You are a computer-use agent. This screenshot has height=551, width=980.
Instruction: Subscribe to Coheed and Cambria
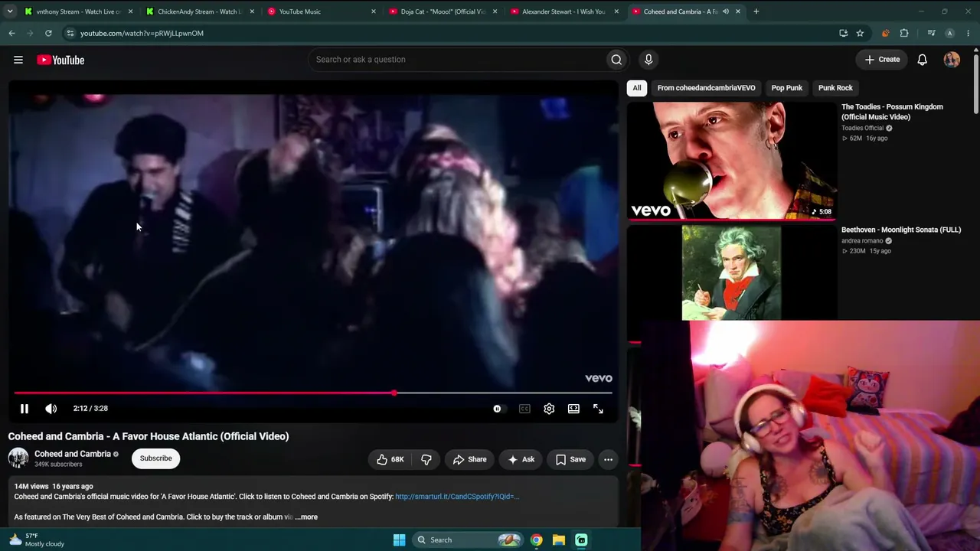155,458
